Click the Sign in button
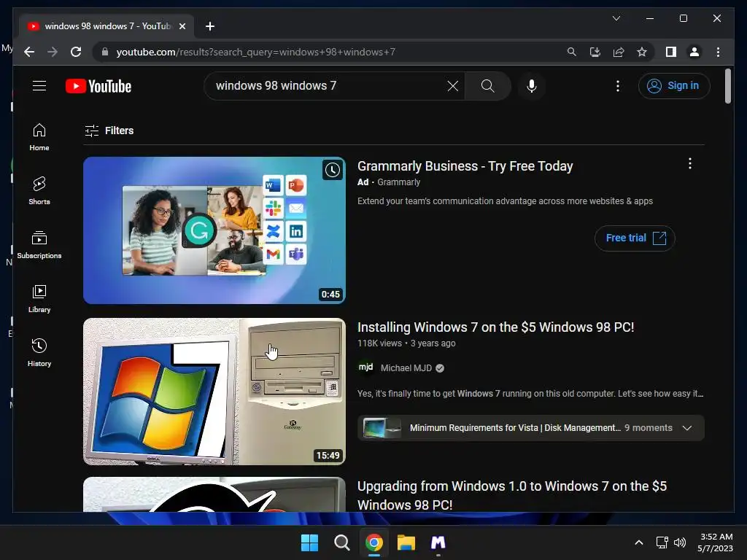747x560 pixels. (673, 86)
